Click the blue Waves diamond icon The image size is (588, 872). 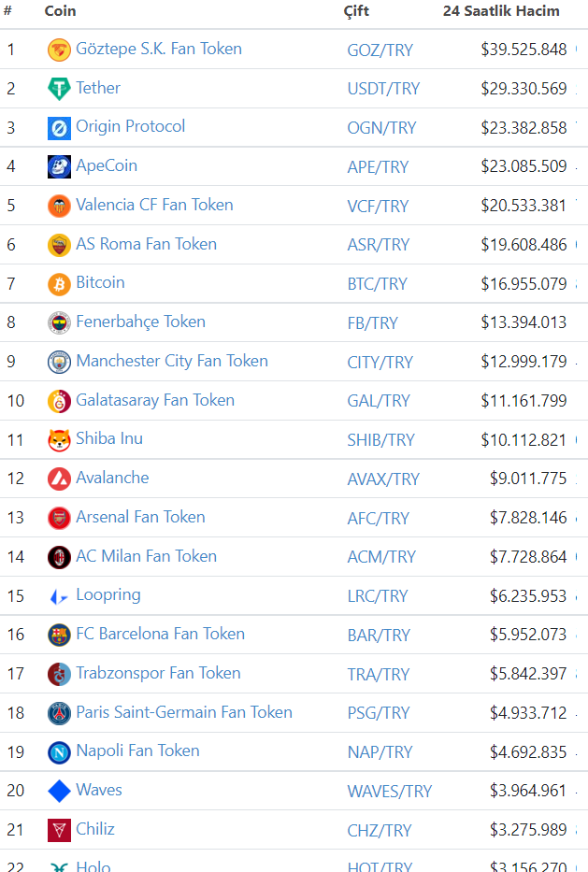pyautogui.click(x=59, y=791)
